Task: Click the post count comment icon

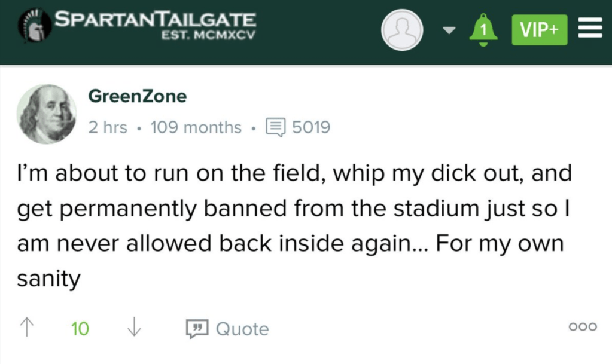Action: coord(276,127)
